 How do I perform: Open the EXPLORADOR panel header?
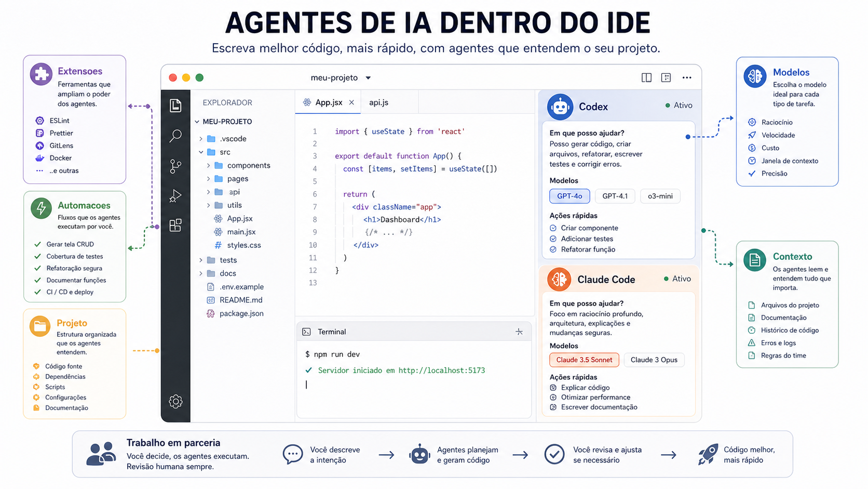[227, 102]
